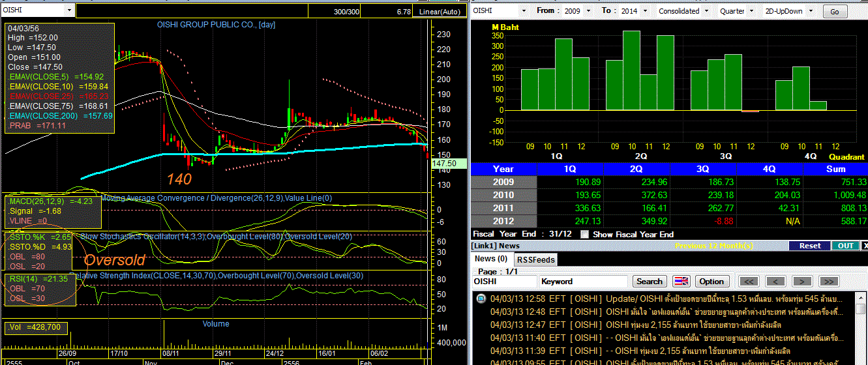Image resolution: width=868 pixels, height=365 pixels.
Task: Click the 4Q column header in table
Action: tap(769, 169)
